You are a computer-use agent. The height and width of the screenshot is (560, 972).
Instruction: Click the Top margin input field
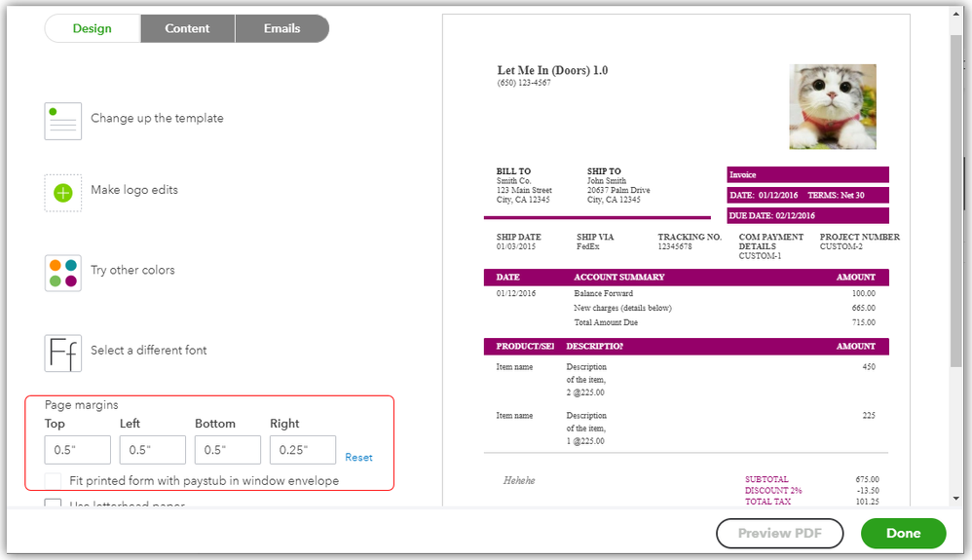[x=78, y=450]
